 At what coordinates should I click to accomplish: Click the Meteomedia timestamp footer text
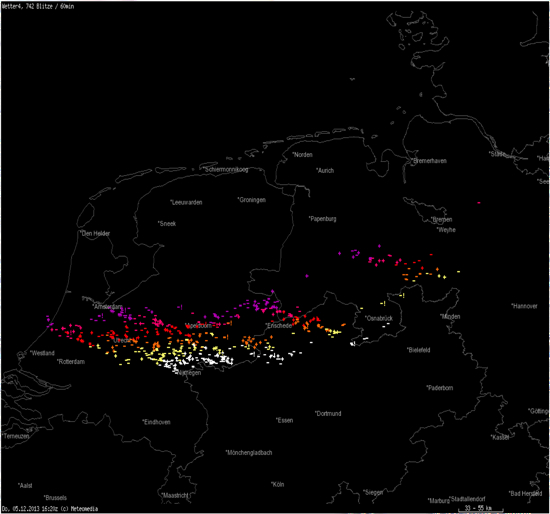pyautogui.click(x=50, y=508)
